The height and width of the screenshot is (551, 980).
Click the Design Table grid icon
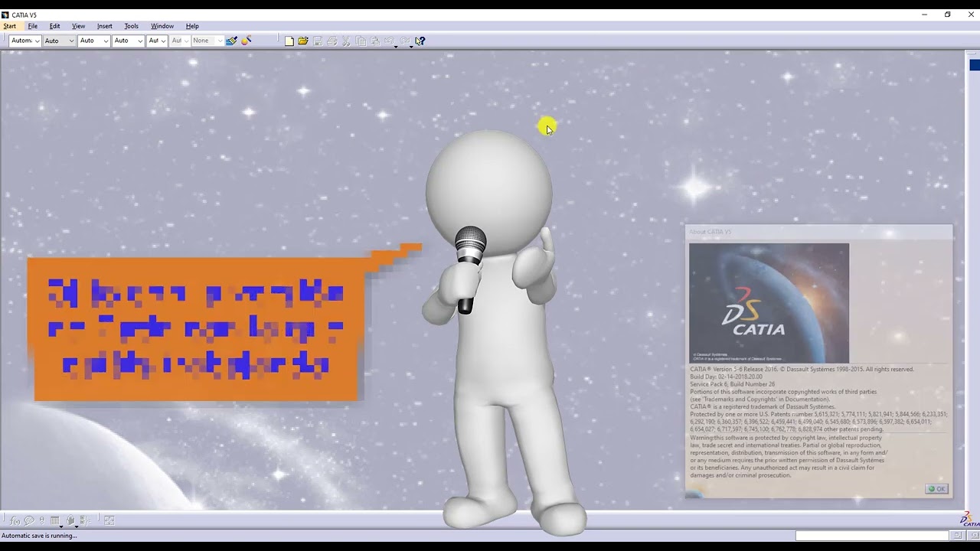pos(55,520)
